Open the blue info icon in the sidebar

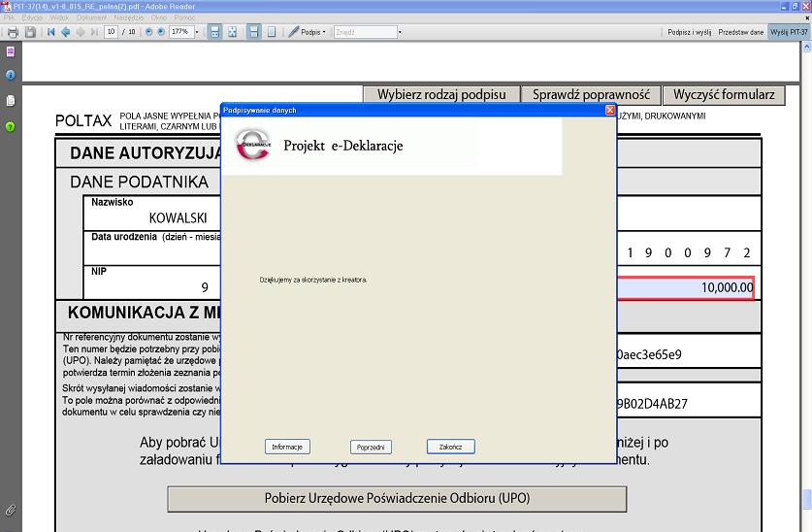click(11, 75)
